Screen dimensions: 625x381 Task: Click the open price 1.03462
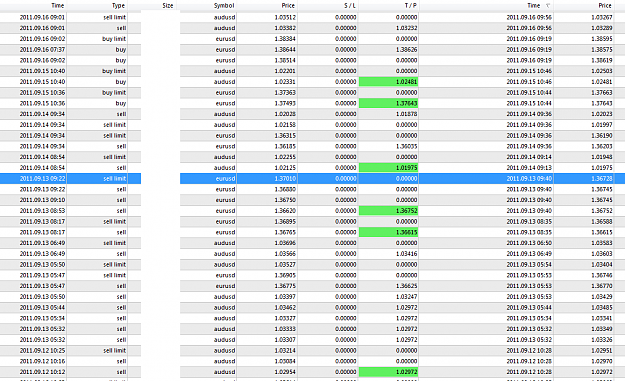click(x=285, y=308)
